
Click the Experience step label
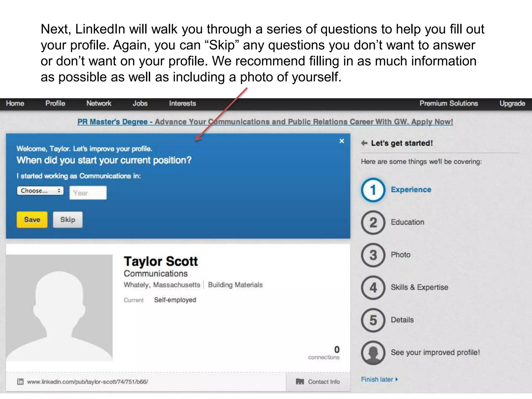click(x=411, y=190)
